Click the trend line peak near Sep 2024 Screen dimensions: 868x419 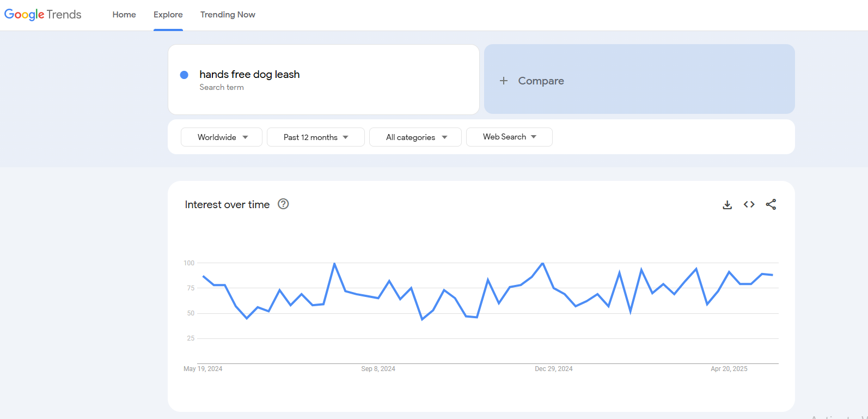click(334, 264)
